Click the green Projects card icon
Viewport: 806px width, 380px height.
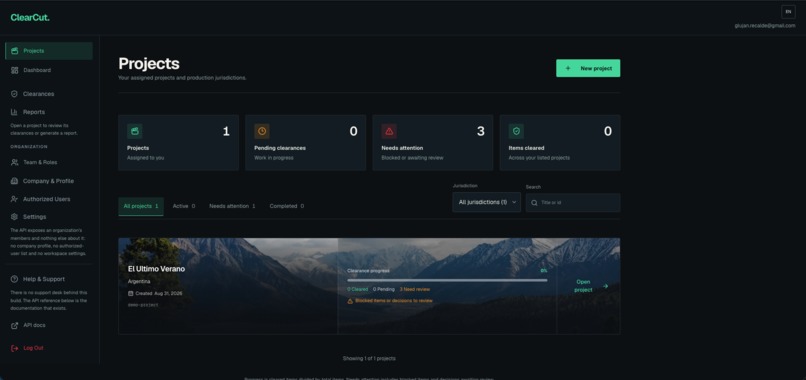tap(135, 131)
